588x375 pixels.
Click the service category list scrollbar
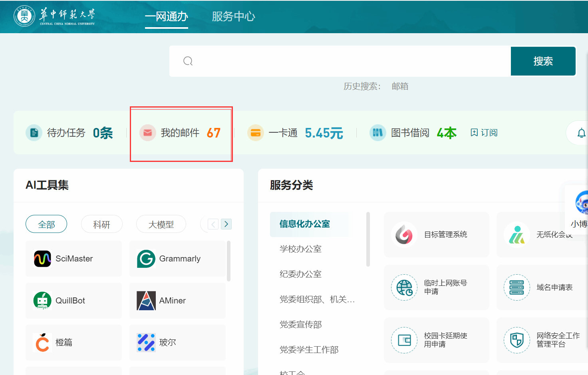[368, 239]
